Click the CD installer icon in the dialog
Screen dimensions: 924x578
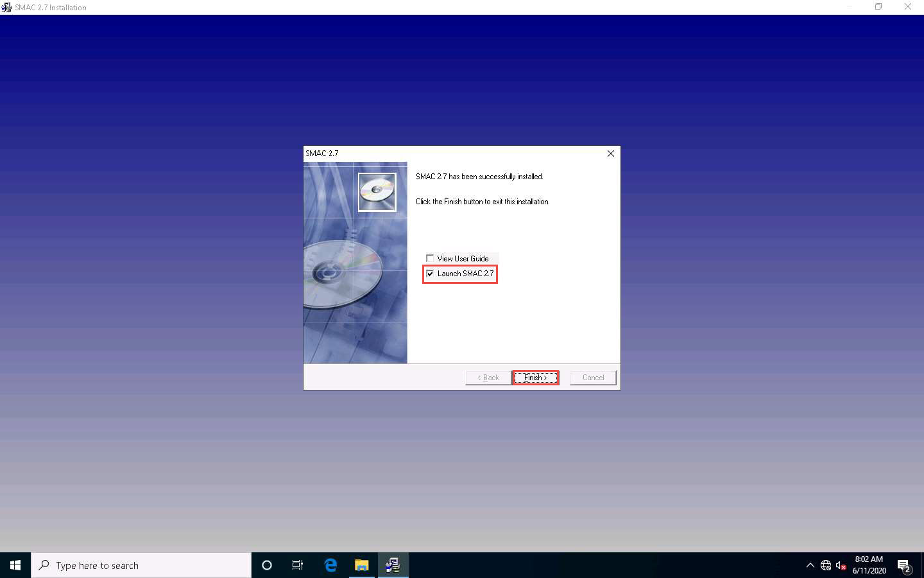pyautogui.click(x=377, y=191)
